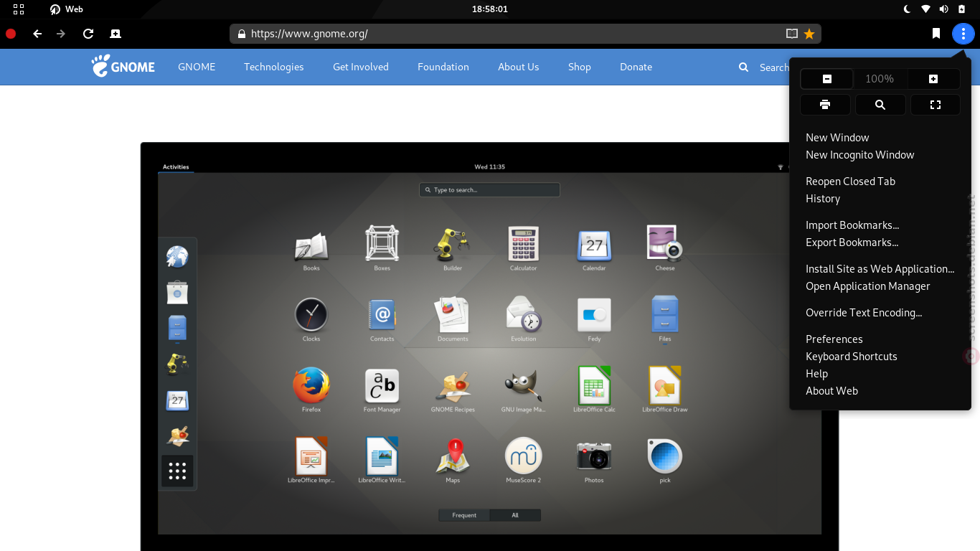
Task: Click the Wi-Fi status icon in top bar
Action: click(925, 9)
